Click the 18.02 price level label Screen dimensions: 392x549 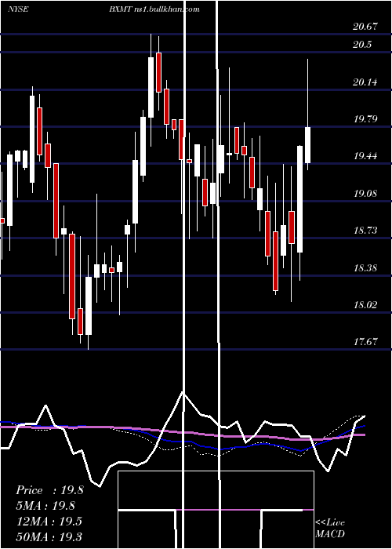tap(365, 305)
